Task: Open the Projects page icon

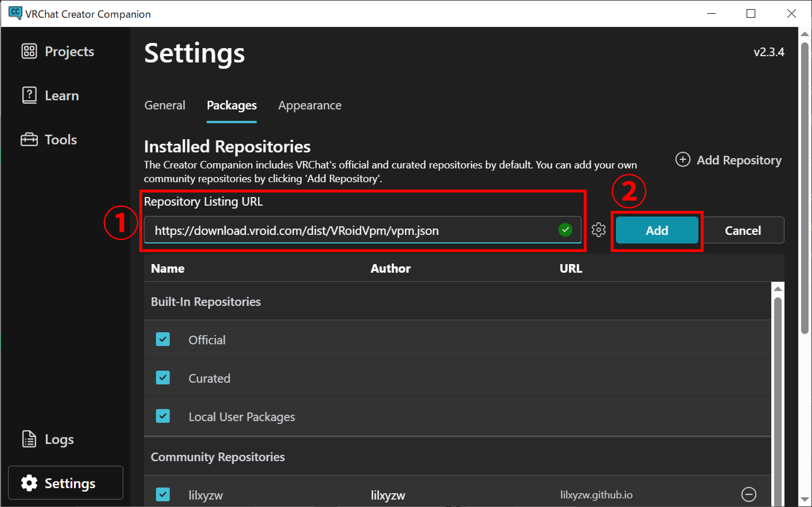Action: (x=29, y=51)
